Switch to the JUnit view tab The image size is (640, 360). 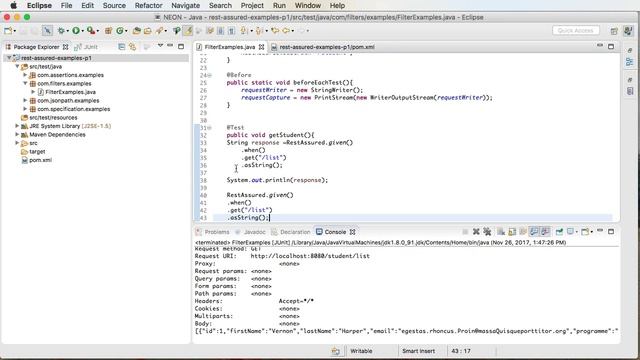tap(86, 47)
